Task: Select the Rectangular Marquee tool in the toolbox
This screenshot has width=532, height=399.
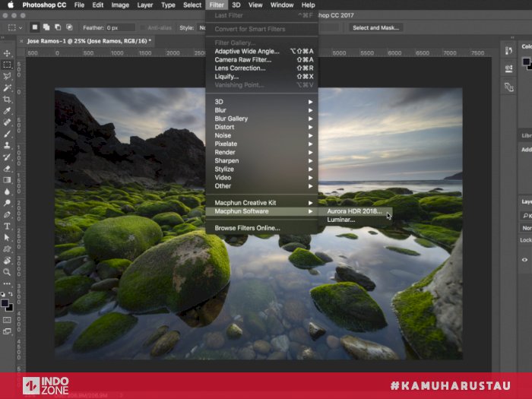Action: click(7, 65)
